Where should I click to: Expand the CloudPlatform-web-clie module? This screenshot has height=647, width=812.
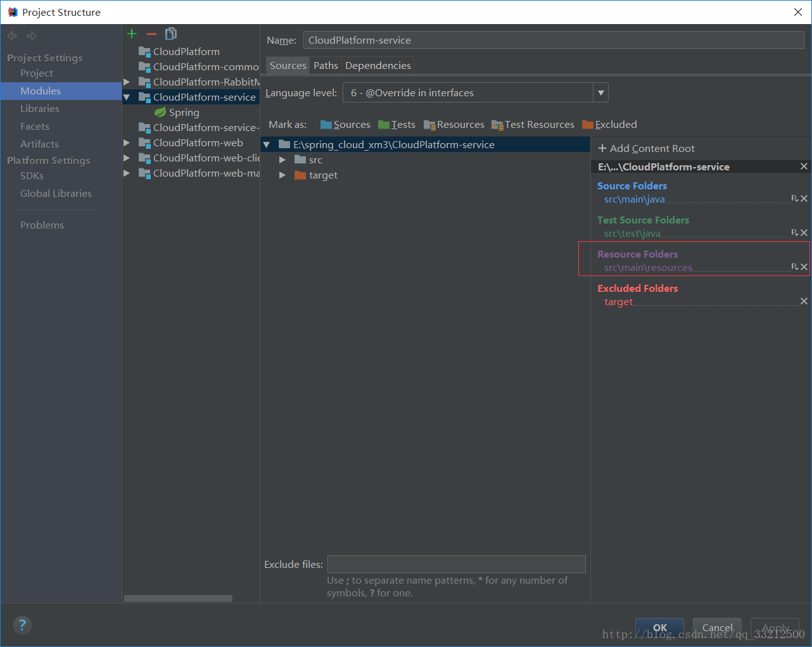[127, 158]
